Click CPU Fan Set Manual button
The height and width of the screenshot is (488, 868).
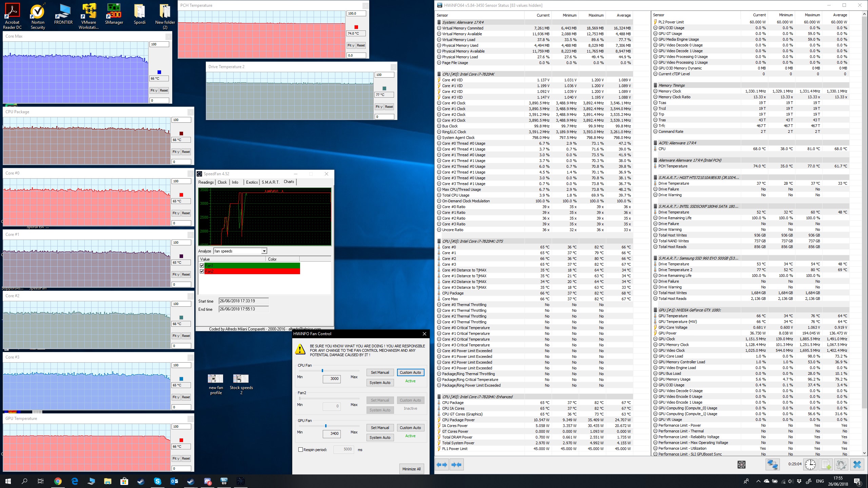[x=380, y=372]
